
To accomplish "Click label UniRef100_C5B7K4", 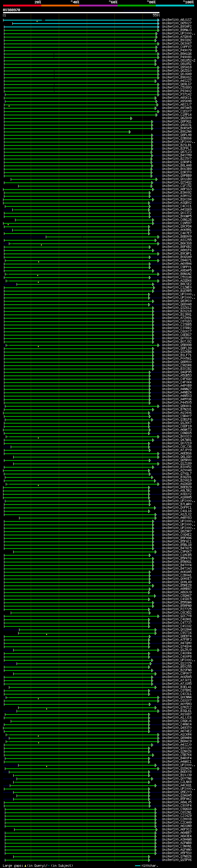I will tap(177, 755).
